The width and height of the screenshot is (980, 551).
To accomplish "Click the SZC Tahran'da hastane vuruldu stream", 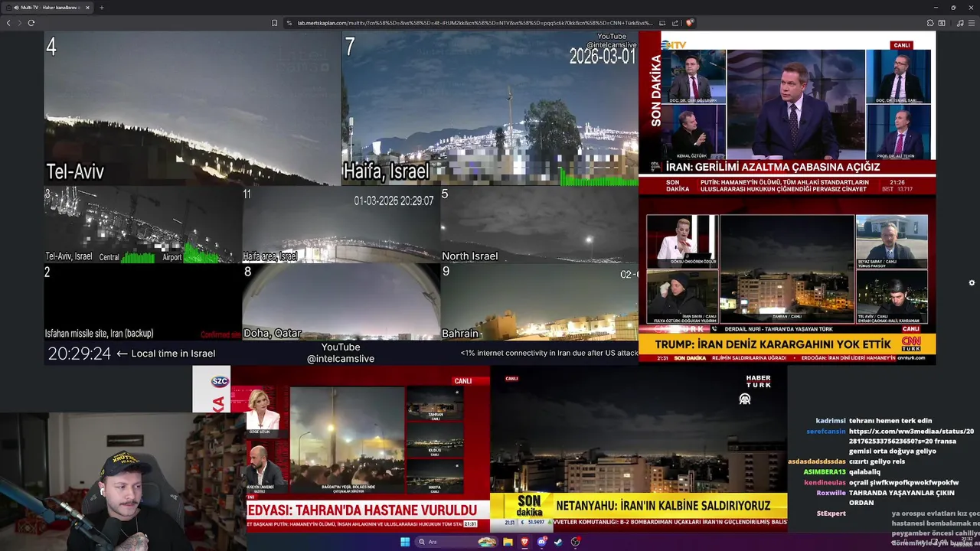I will (x=341, y=448).
